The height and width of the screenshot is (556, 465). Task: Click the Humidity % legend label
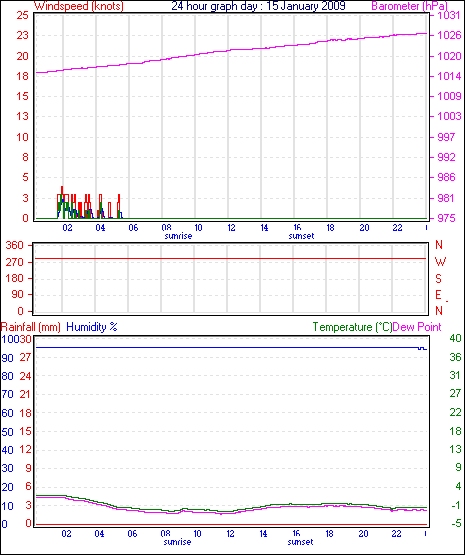(x=92, y=327)
